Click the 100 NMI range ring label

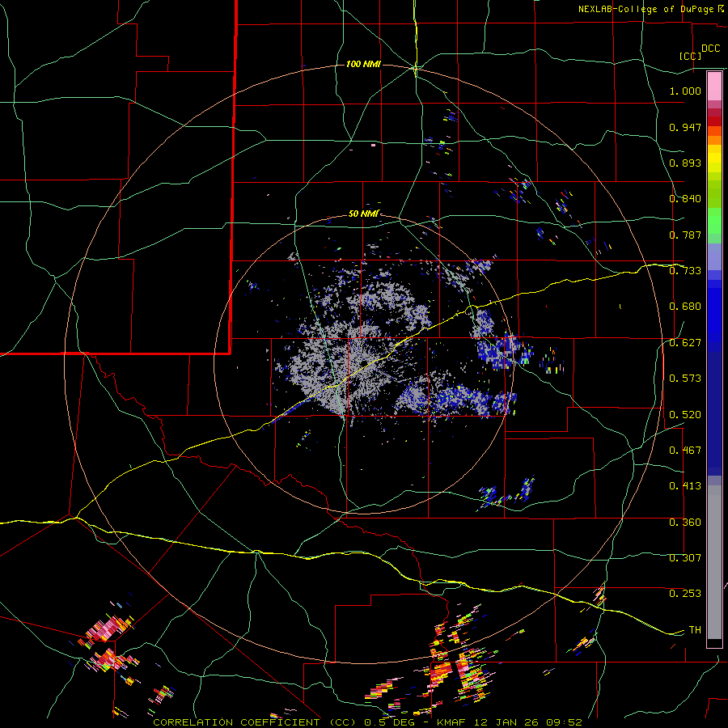point(363,64)
